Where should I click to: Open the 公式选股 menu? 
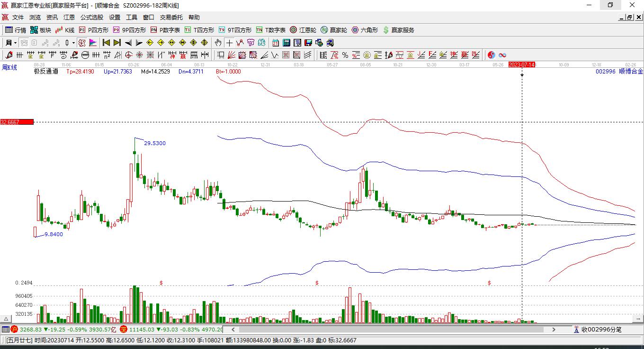(92, 18)
